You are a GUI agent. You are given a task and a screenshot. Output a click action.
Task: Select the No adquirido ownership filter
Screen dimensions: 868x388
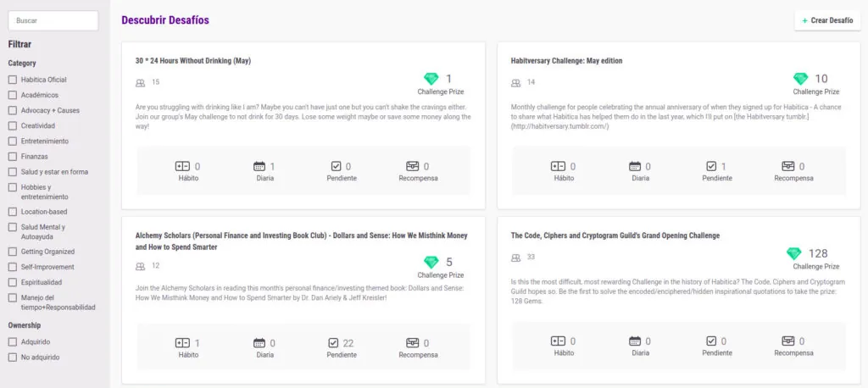[x=13, y=358]
